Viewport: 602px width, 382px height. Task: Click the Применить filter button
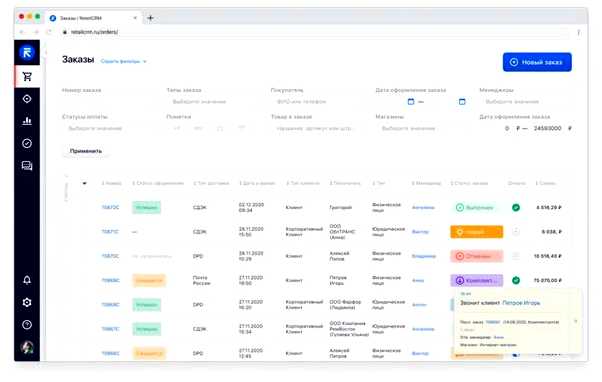(x=86, y=151)
